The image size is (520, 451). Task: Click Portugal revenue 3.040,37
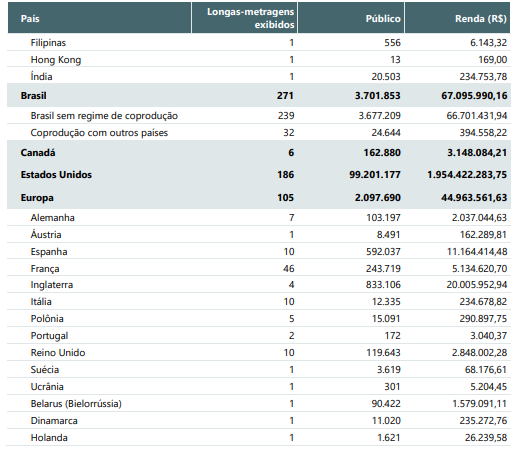click(x=488, y=336)
